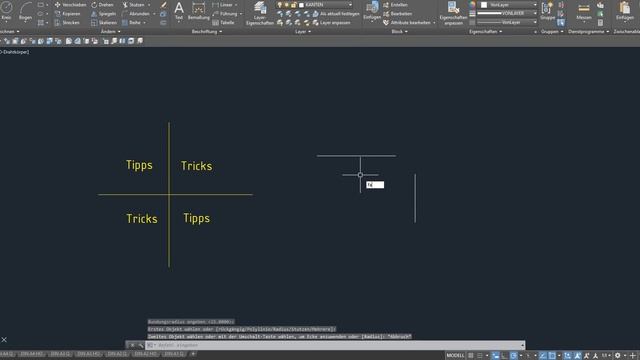This screenshot has width=640, height=360.
Task: Click Als aktuell festlegen layer button
Action: (336, 14)
